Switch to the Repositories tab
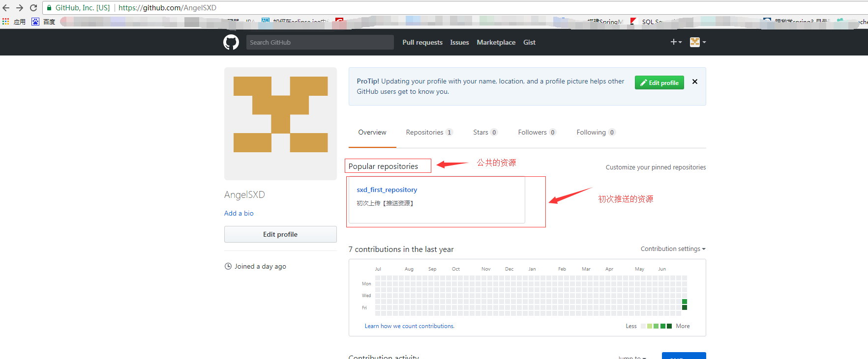 (429, 133)
